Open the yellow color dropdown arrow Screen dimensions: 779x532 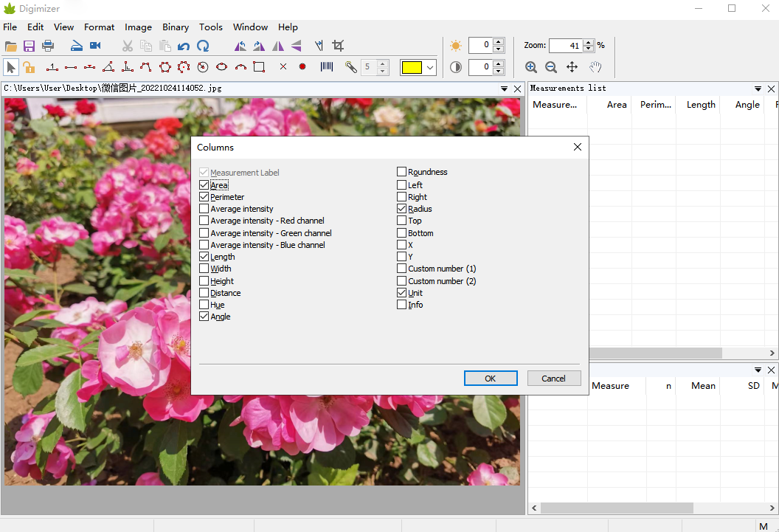point(430,68)
